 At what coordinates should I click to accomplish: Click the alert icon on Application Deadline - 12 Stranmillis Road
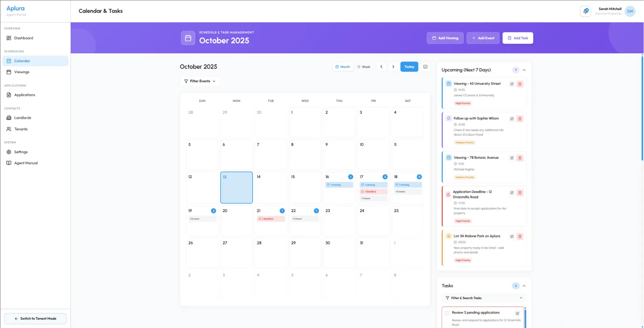(448, 194)
